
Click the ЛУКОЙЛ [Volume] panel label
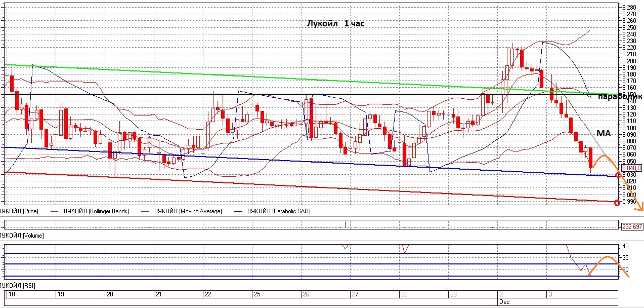click(x=22, y=236)
